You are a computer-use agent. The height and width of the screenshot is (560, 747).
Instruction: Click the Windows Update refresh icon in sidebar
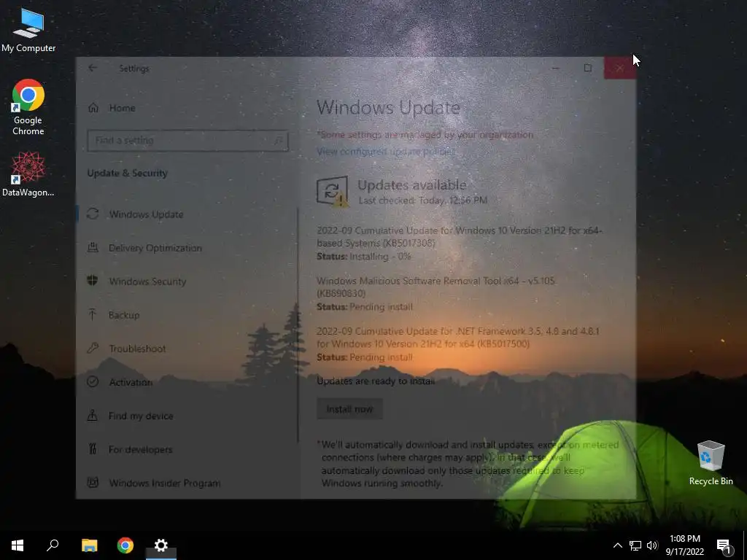coord(93,214)
